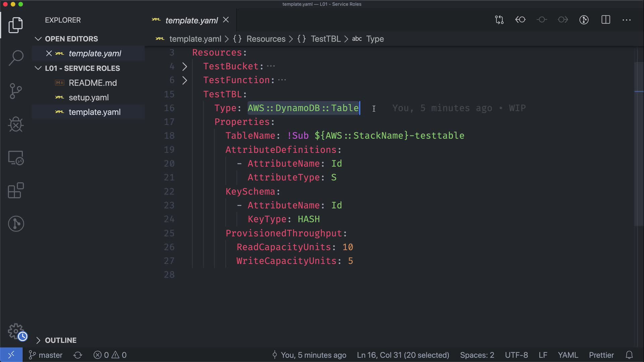Select the template.yaml editor tab
644x362 pixels.
[191, 20]
